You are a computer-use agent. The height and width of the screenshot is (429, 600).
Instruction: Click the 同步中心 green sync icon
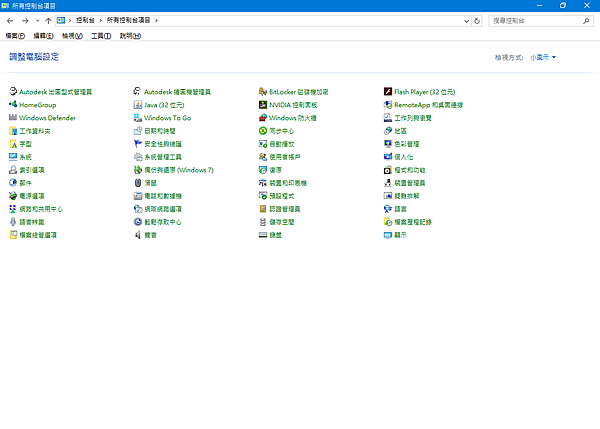click(x=263, y=130)
